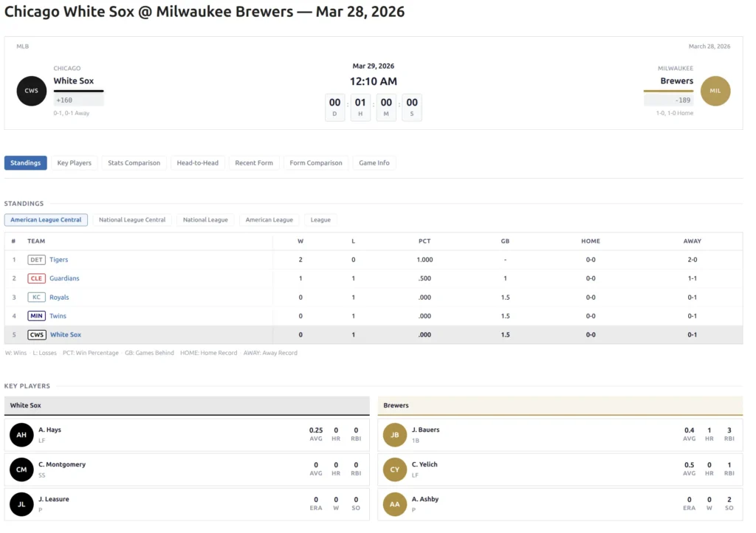This screenshot has width=756, height=533.
Task: Click White Sox team name in header
Action: [74, 81]
